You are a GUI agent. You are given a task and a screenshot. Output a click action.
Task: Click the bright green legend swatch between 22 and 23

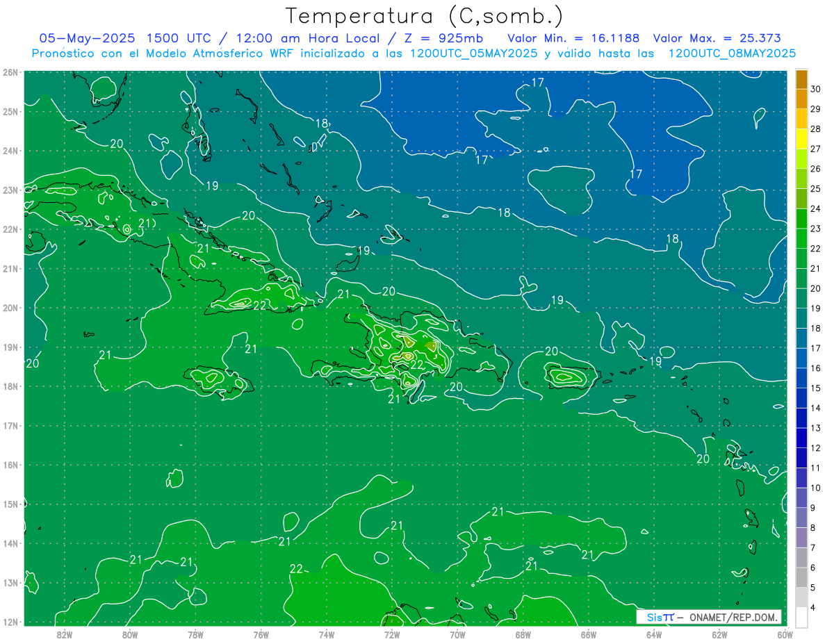(801, 238)
